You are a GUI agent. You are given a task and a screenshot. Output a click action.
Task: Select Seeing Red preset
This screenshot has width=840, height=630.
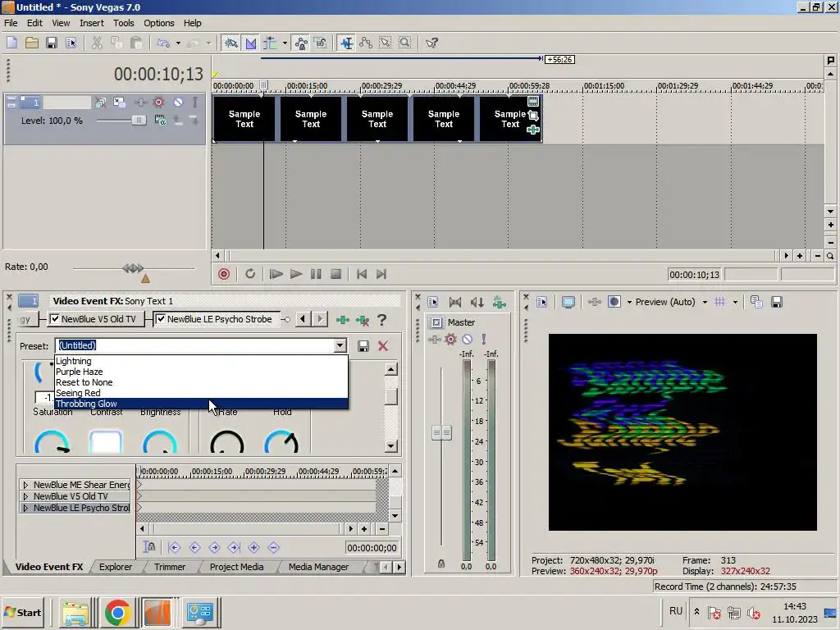pos(202,393)
